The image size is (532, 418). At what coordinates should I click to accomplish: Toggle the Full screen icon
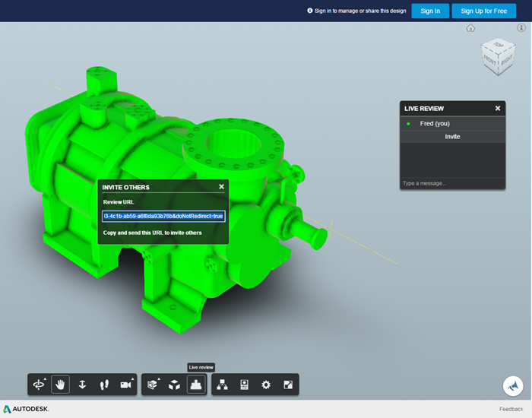(288, 385)
